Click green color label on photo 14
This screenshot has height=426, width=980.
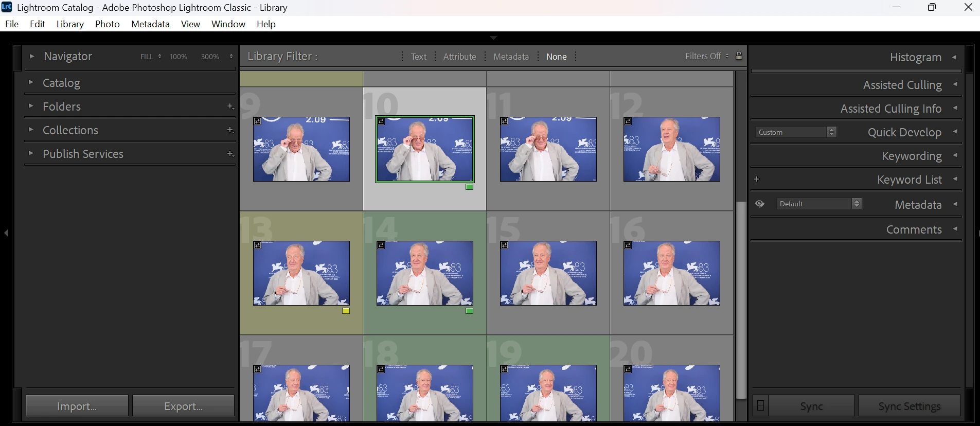point(469,311)
